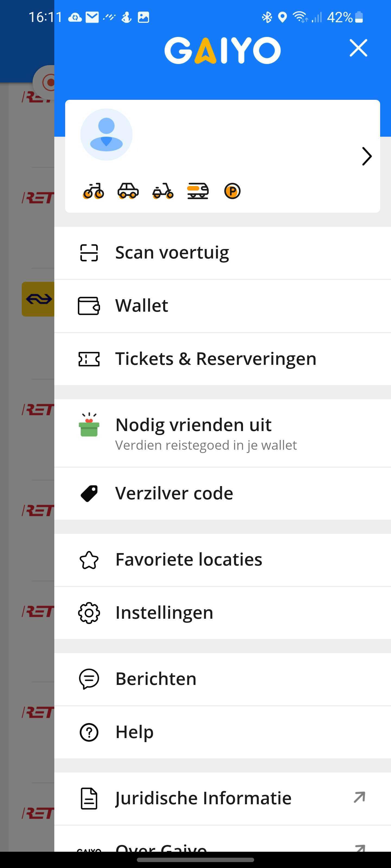The height and width of the screenshot is (868, 391).
Task: Tap the bicycle icon in profile card
Action: click(93, 191)
